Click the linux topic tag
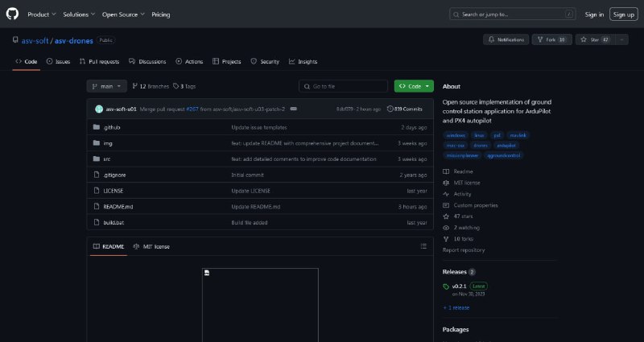The height and width of the screenshot is (342, 644). (479, 135)
